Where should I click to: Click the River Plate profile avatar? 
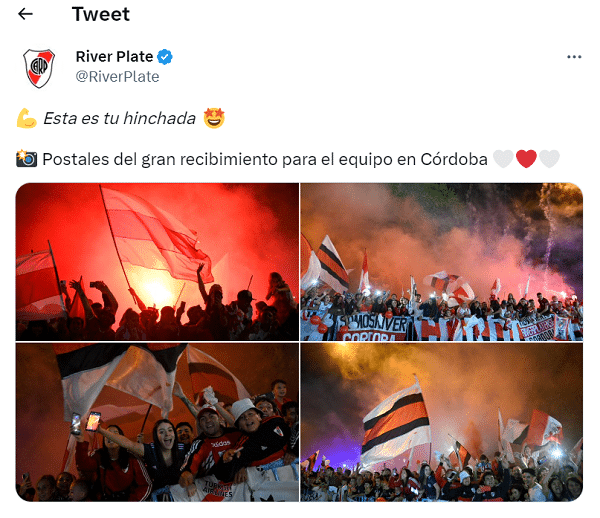click(x=39, y=68)
